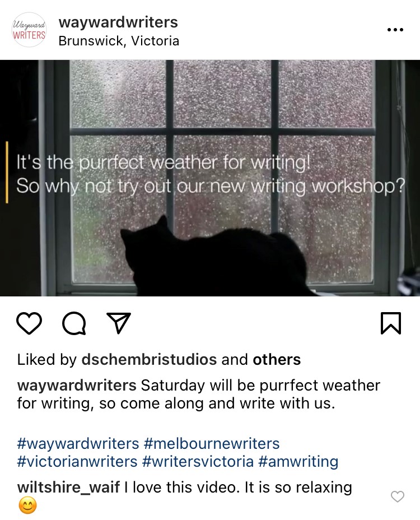
Task: Open the #amwriting hashtag
Action: 298,462
